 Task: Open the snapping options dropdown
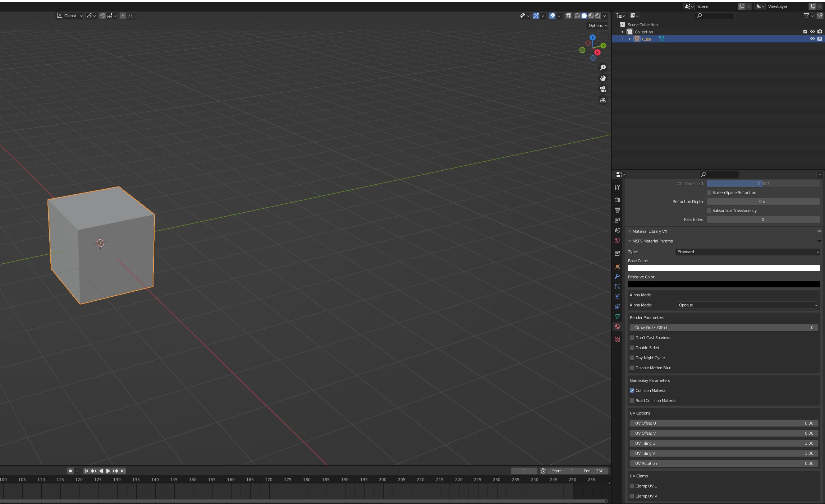pyautogui.click(x=111, y=16)
